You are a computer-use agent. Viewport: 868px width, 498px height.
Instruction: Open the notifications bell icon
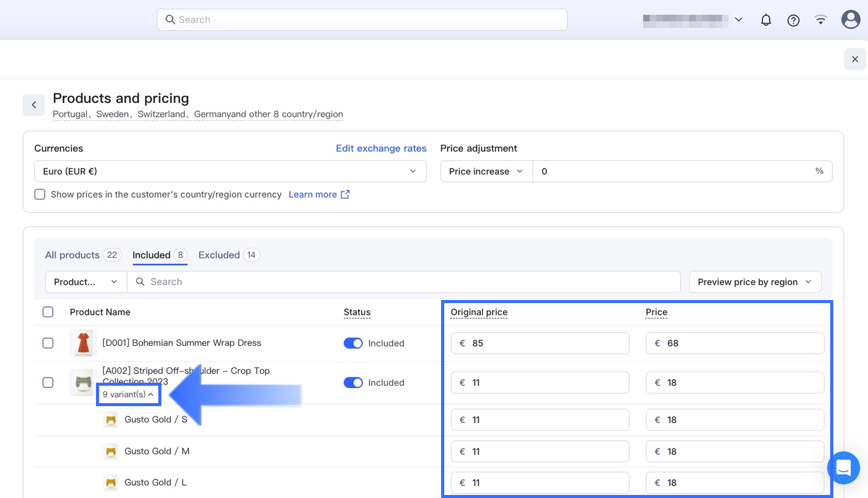[x=766, y=20]
